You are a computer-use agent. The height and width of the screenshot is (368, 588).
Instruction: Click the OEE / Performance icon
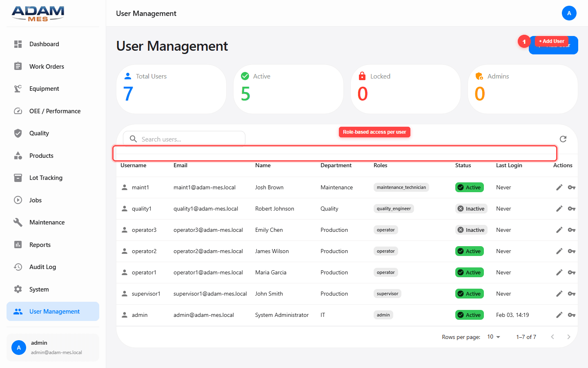(18, 111)
